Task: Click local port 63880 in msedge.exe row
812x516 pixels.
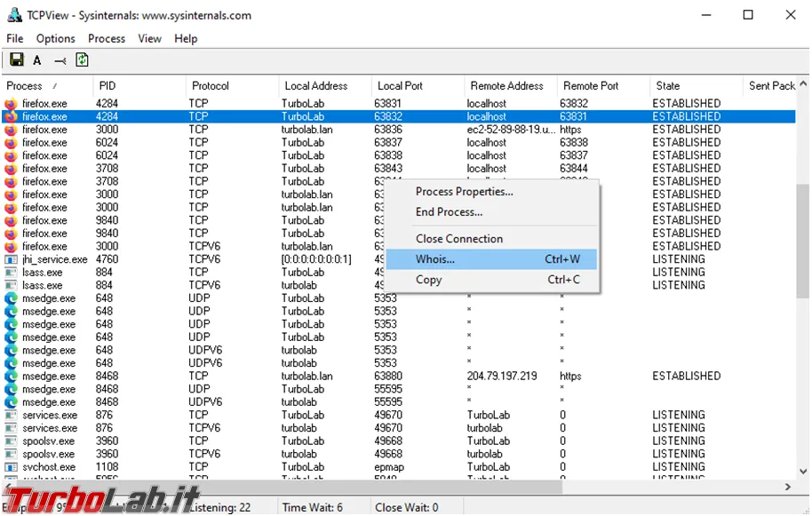Action: click(388, 377)
